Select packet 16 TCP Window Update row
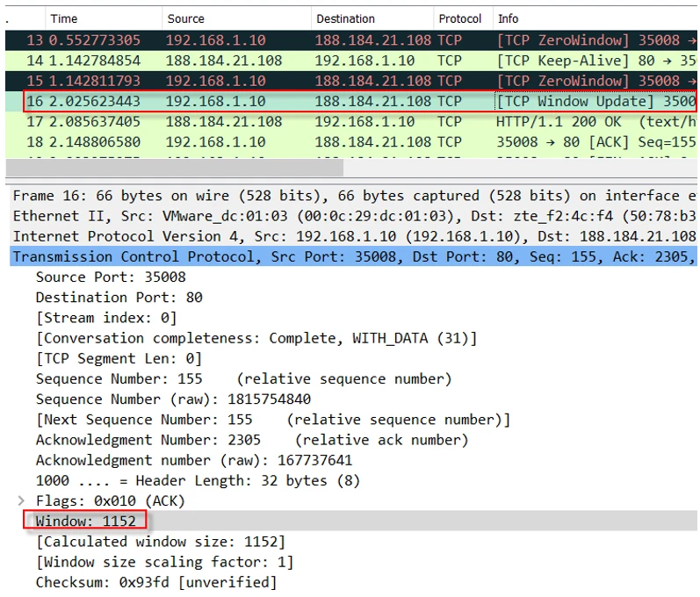The image size is (700, 597). pos(351,101)
